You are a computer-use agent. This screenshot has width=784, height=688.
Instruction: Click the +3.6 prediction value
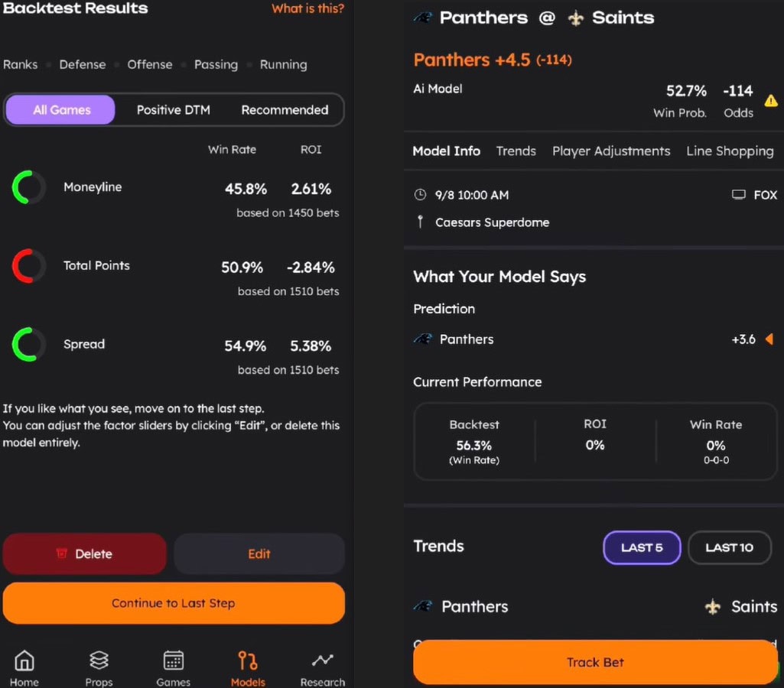(x=743, y=339)
